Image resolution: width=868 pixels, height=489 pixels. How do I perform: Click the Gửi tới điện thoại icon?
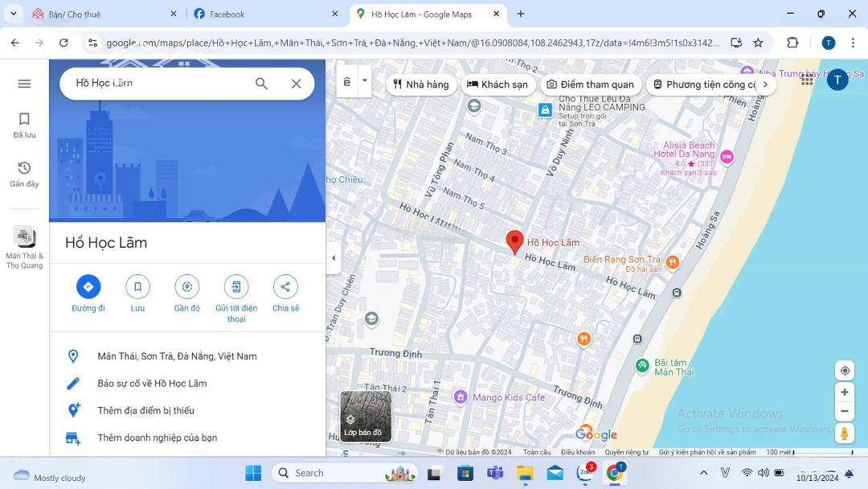point(236,287)
